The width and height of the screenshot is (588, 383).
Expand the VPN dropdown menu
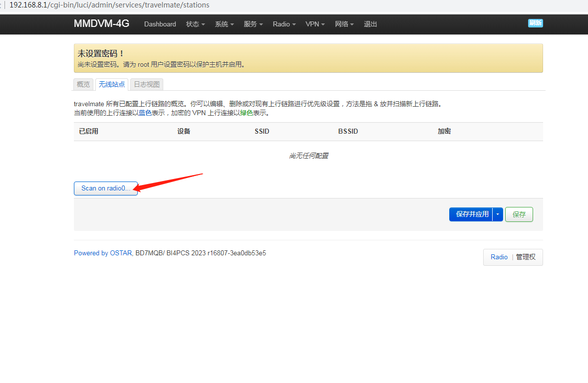[x=315, y=24]
